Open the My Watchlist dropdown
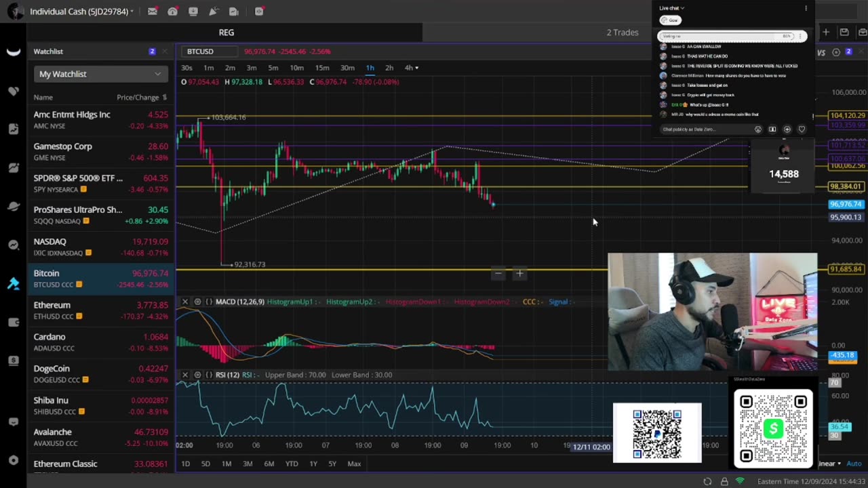 point(100,74)
